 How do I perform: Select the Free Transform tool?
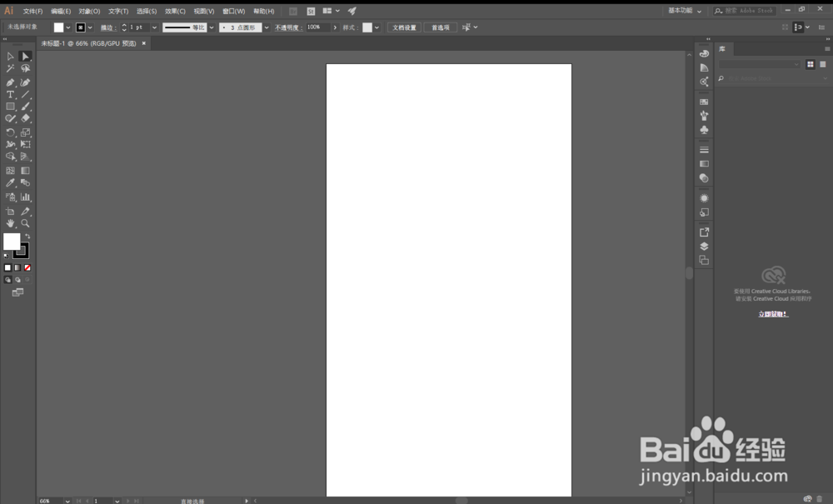pos(25,144)
